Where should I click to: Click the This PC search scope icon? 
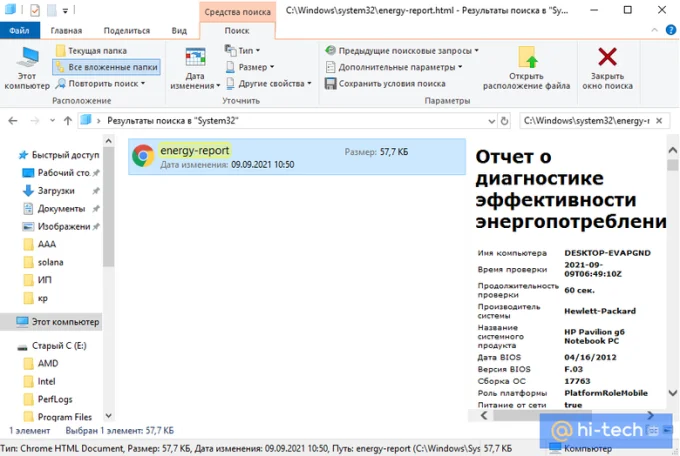27,57
